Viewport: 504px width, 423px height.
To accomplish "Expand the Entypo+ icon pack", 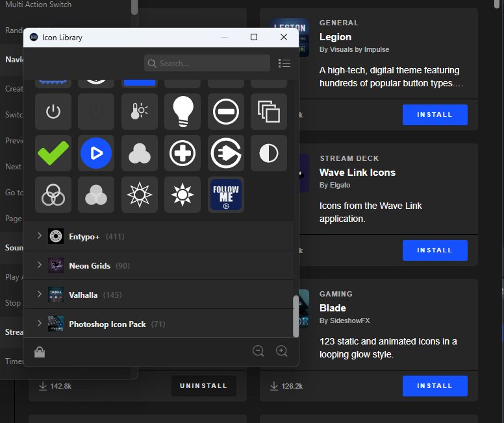I will point(39,236).
